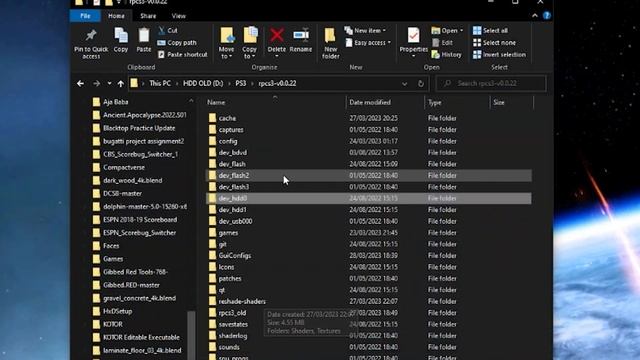Viewport: 640px width, 360px height.
Task: Select the dev_usb000 folder
Action: coord(235,221)
